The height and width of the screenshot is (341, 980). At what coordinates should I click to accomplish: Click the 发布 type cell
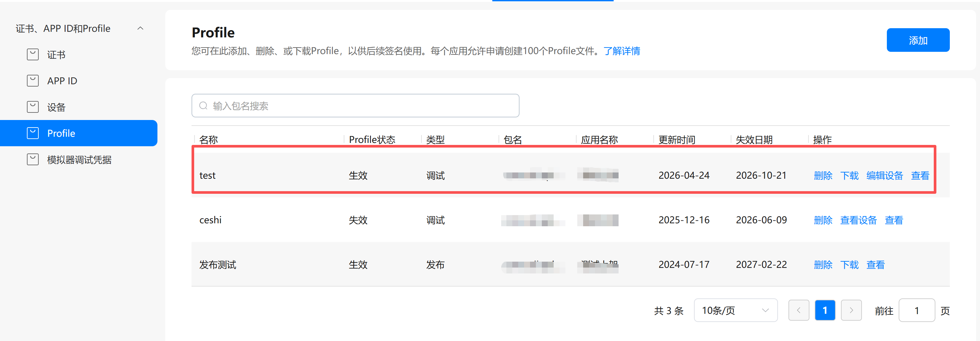click(x=435, y=264)
